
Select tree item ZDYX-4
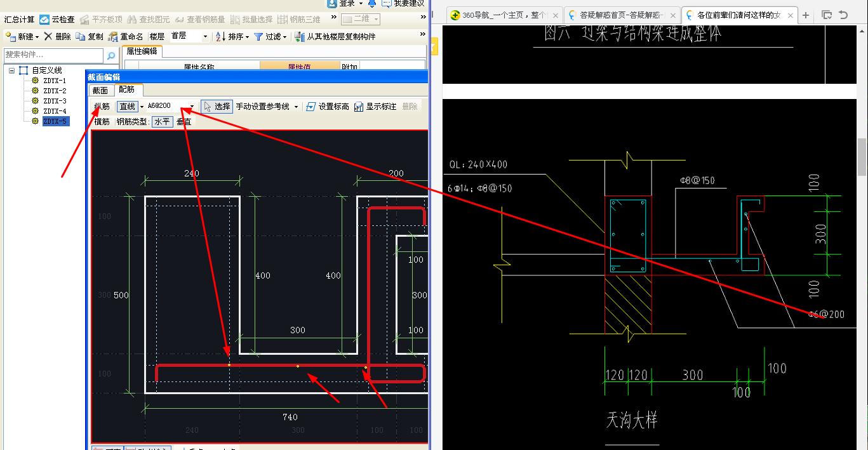point(54,111)
